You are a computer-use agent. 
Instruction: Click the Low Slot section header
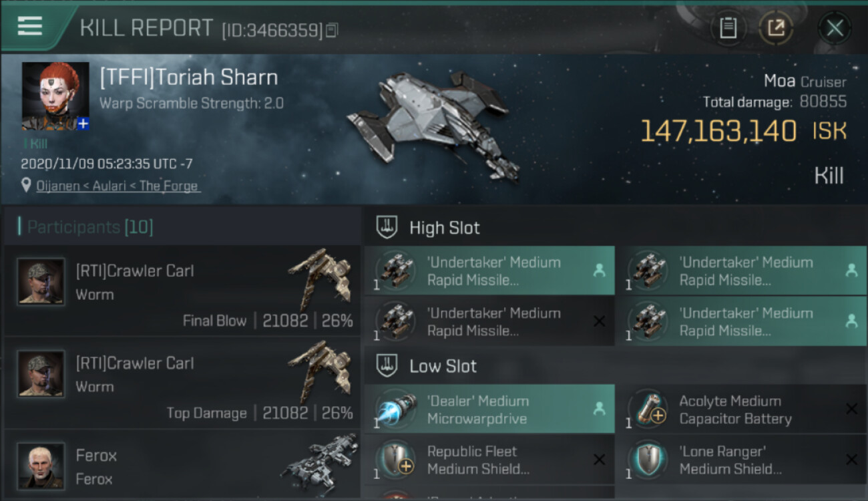[443, 366]
